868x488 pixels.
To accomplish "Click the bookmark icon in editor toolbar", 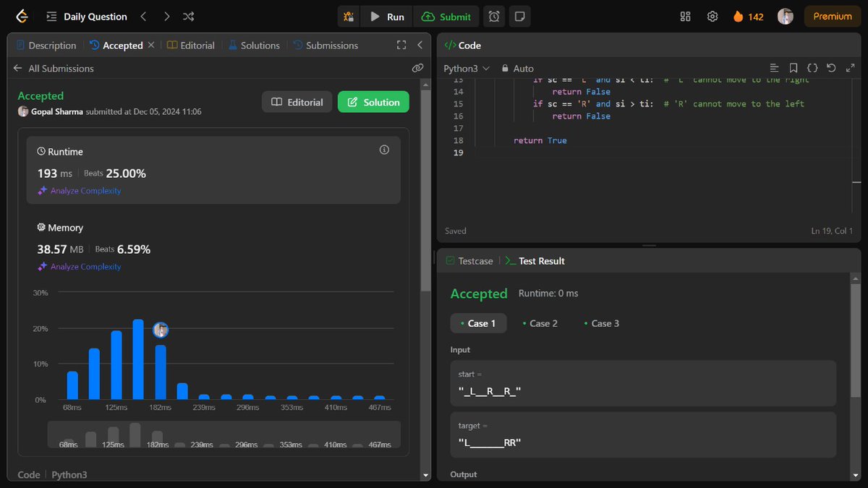I will [x=793, y=68].
